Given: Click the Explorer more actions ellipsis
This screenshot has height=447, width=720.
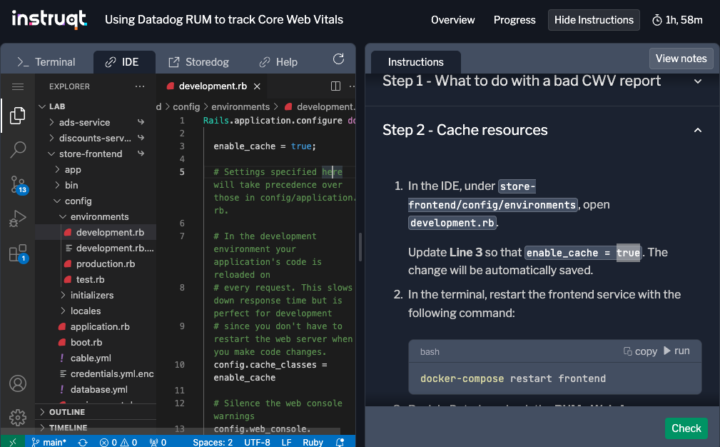Looking at the screenshot, I should click(140, 86).
